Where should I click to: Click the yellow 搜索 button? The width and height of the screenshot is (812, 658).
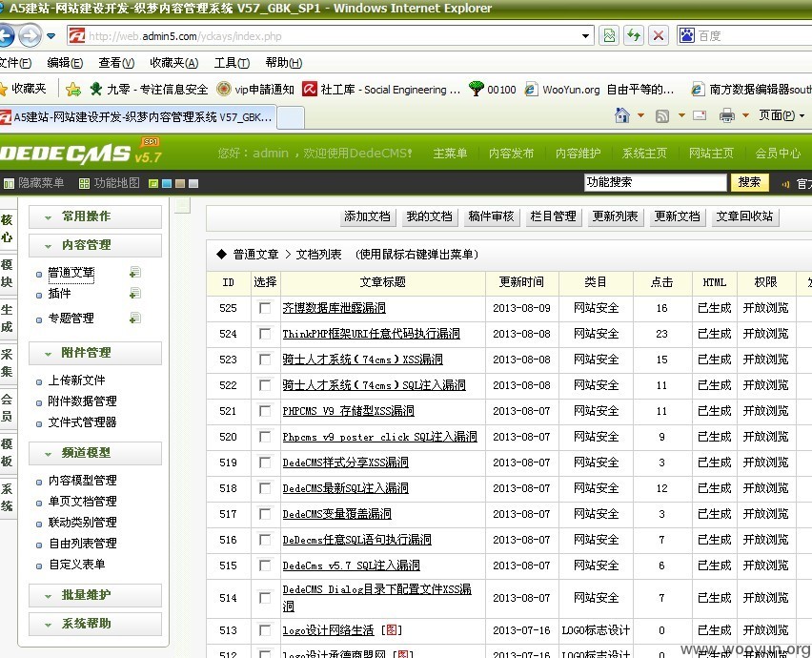coord(749,182)
